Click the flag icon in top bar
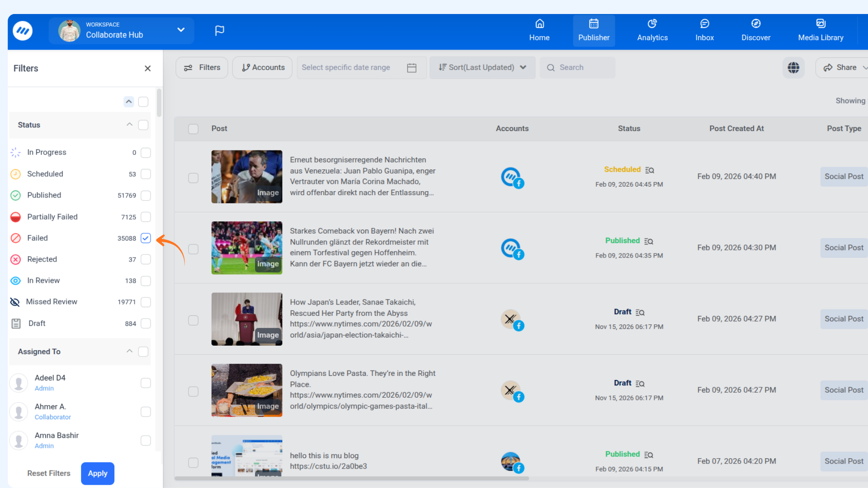Screen dimensions: 868x488 219,30
